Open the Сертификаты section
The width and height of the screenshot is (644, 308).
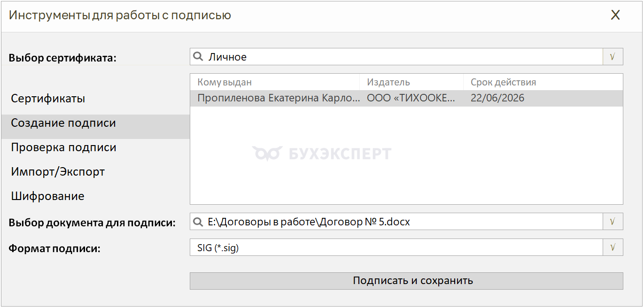pos(48,99)
